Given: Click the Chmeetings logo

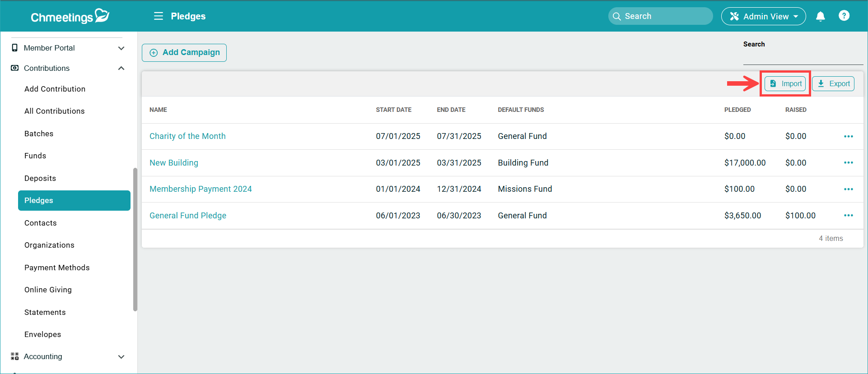Looking at the screenshot, I should [70, 16].
